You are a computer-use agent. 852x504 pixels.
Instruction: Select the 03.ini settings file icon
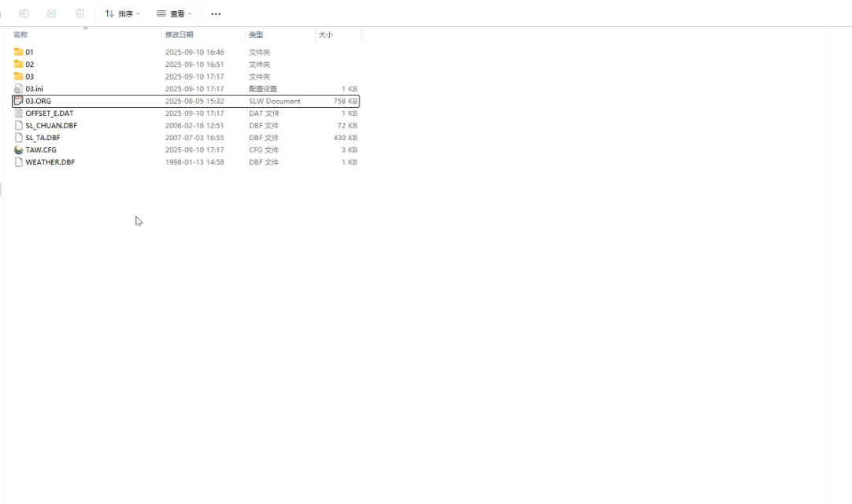pyautogui.click(x=18, y=89)
